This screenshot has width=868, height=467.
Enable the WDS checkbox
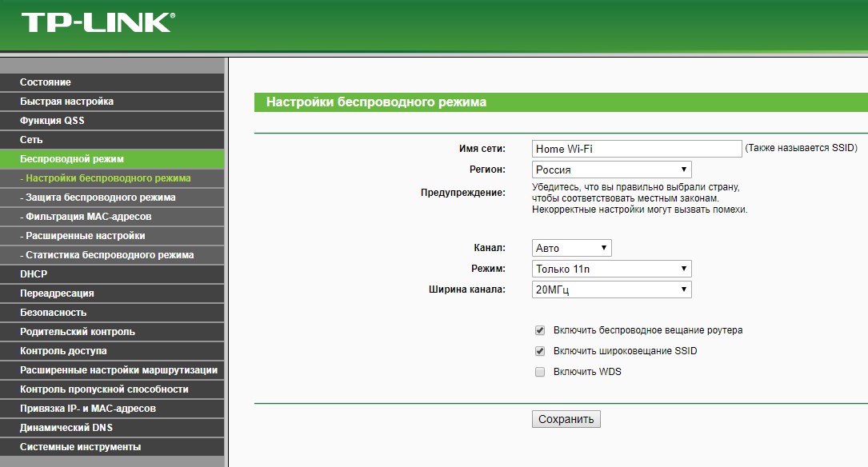click(x=540, y=372)
